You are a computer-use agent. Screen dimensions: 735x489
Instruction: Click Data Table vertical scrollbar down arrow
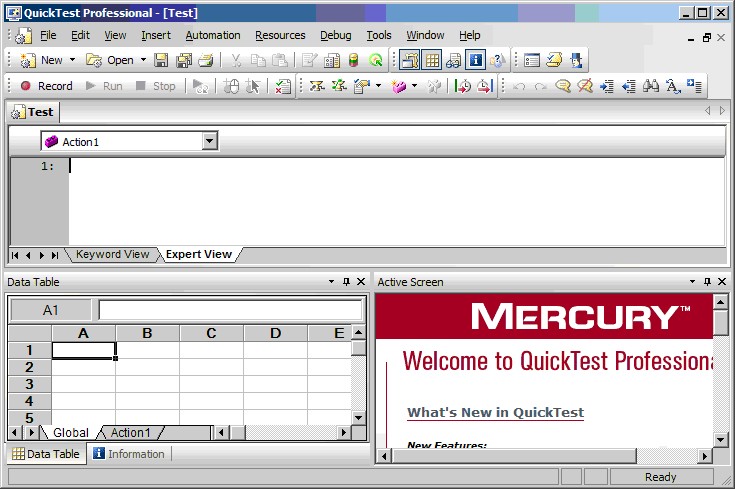pyautogui.click(x=358, y=417)
